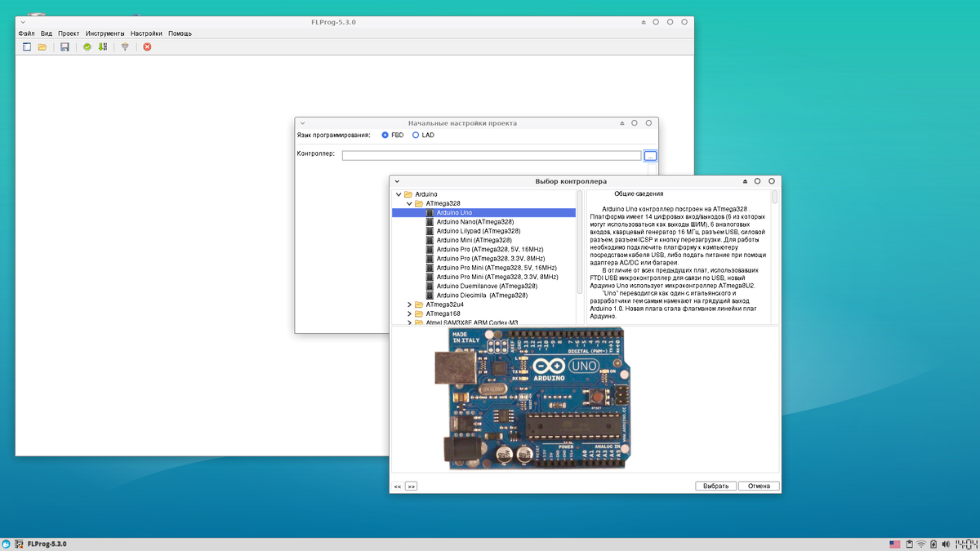This screenshot has width=980, height=551.
Task: Select Arduino Pro (ATmega328, 5V, 16MHz)
Action: coord(490,249)
